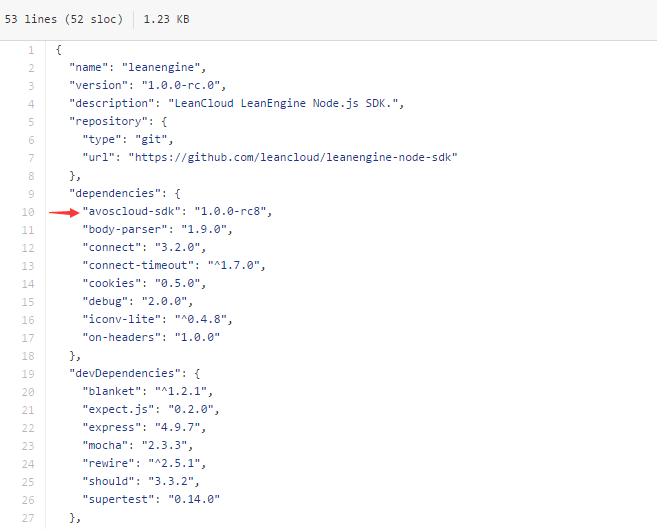Click the "1.23 KB" file size text
This screenshot has width=657, height=529.
coord(167,18)
